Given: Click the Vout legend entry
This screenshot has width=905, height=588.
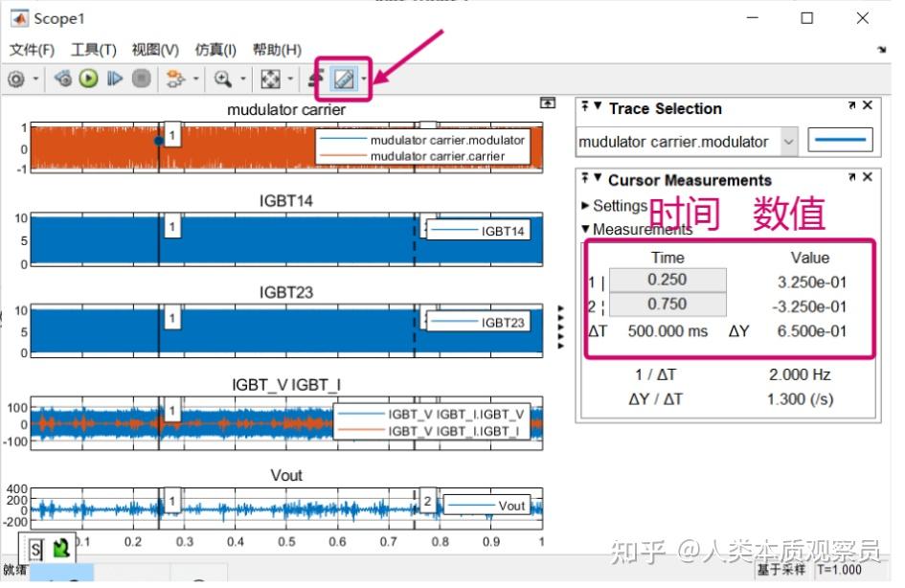Looking at the screenshot, I should pos(486,506).
